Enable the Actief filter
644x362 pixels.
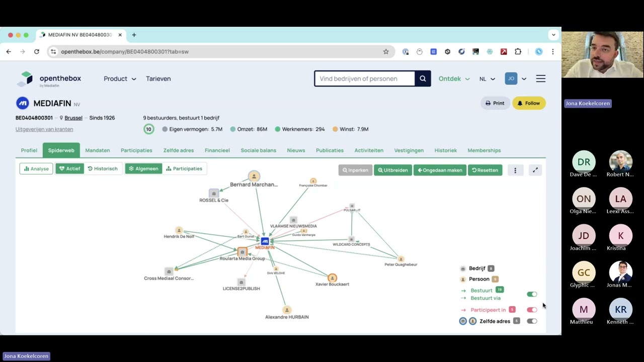(x=69, y=168)
